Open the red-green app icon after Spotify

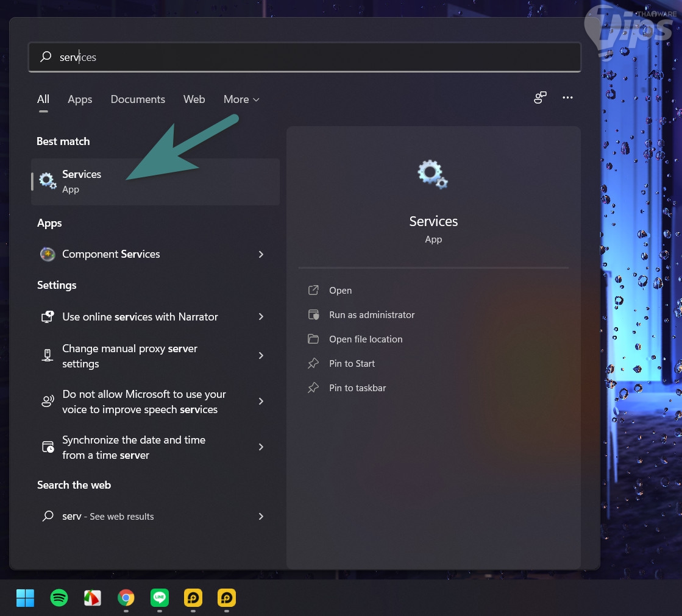(x=93, y=598)
